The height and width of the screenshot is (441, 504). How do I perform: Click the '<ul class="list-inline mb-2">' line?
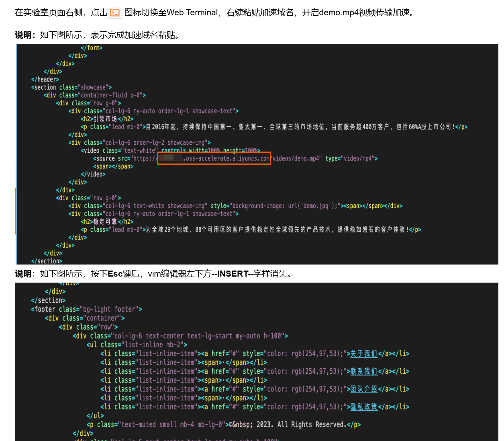coord(137,345)
